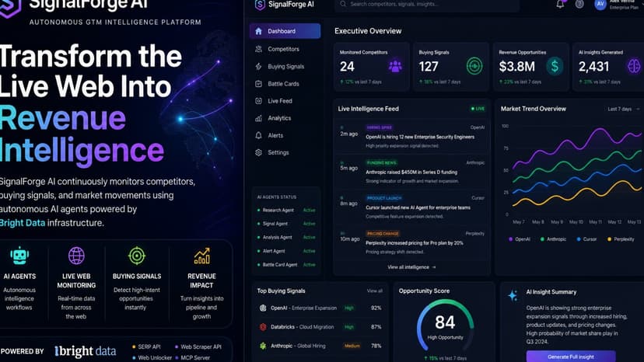644x362 pixels.
Task: Click the bright data logo in the footer
Action: [x=85, y=351]
